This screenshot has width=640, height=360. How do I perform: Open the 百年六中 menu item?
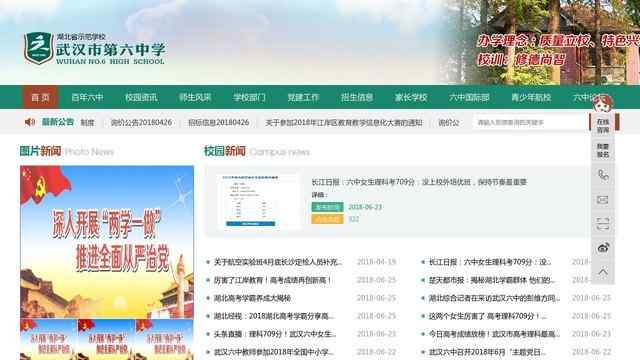pyautogui.click(x=87, y=97)
